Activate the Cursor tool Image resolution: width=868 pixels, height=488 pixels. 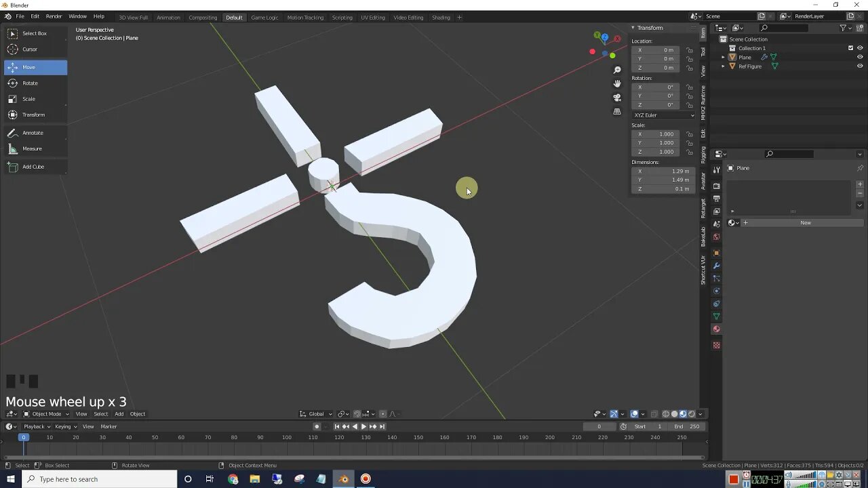point(35,49)
